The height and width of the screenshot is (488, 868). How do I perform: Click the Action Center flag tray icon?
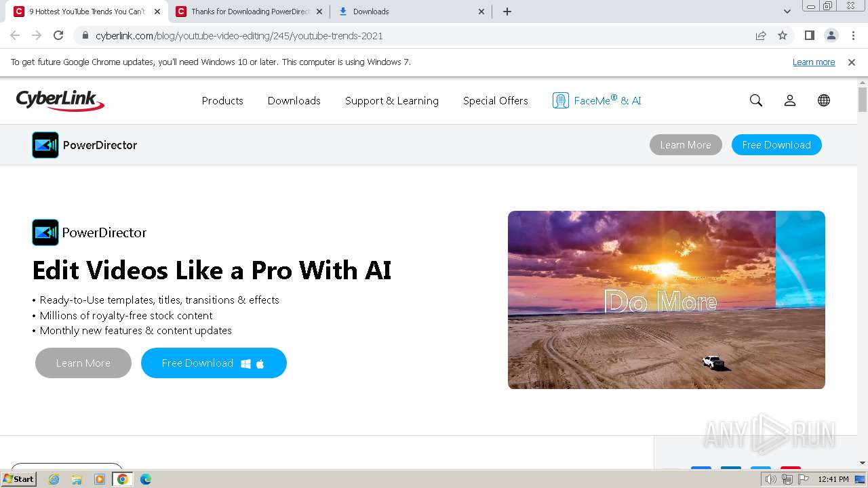(x=802, y=479)
